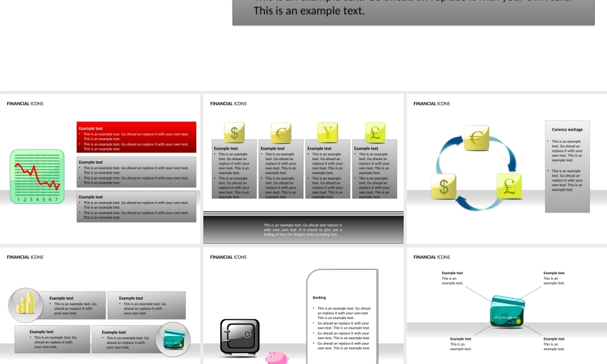Click the green stock chart icon
The height and width of the screenshot is (364, 607).
click(37, 177)
